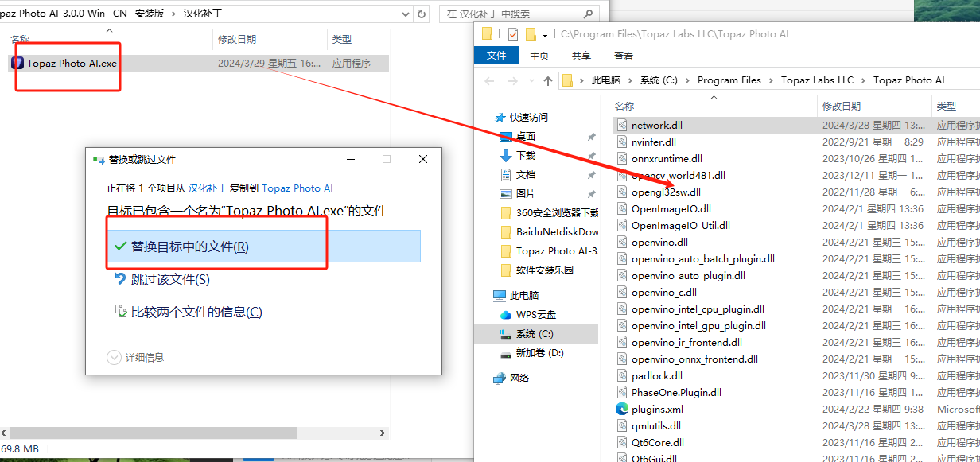The image size is (980, 462).
Task: Choose 替换目标中的文件(R) option
Action: tap(189, 247)
